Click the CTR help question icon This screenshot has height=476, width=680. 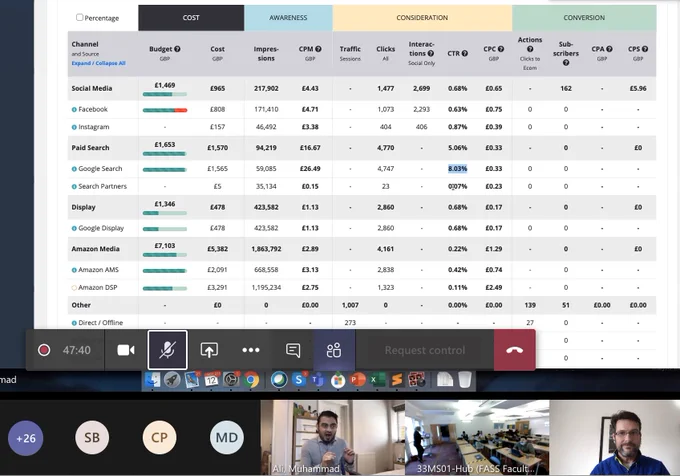click(x=464, y=53)
